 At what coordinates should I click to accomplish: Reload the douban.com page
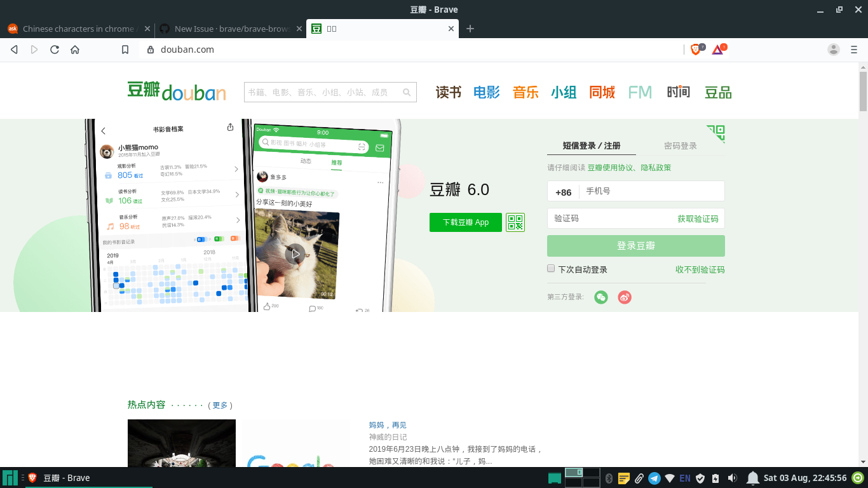(x=55, y=50)
